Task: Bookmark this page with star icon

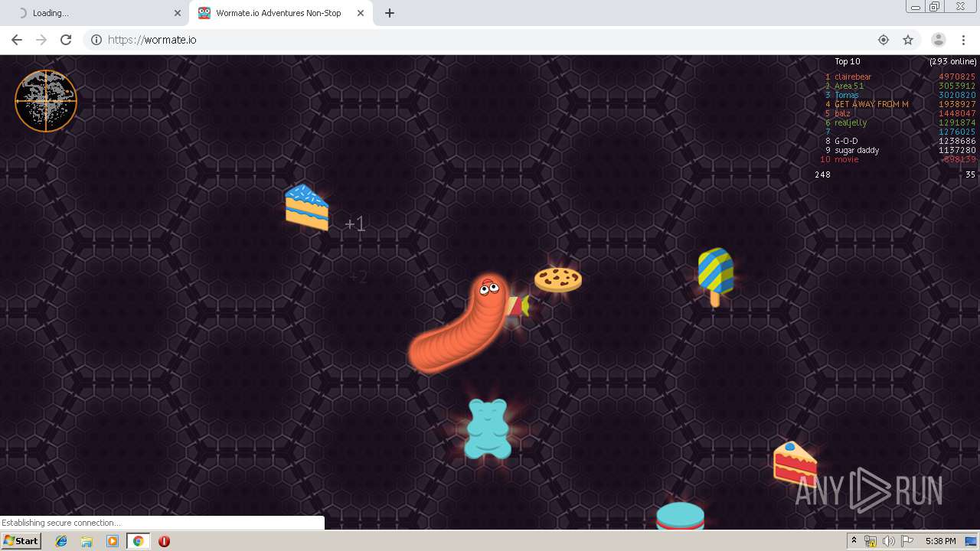Action: pos(908,40)
